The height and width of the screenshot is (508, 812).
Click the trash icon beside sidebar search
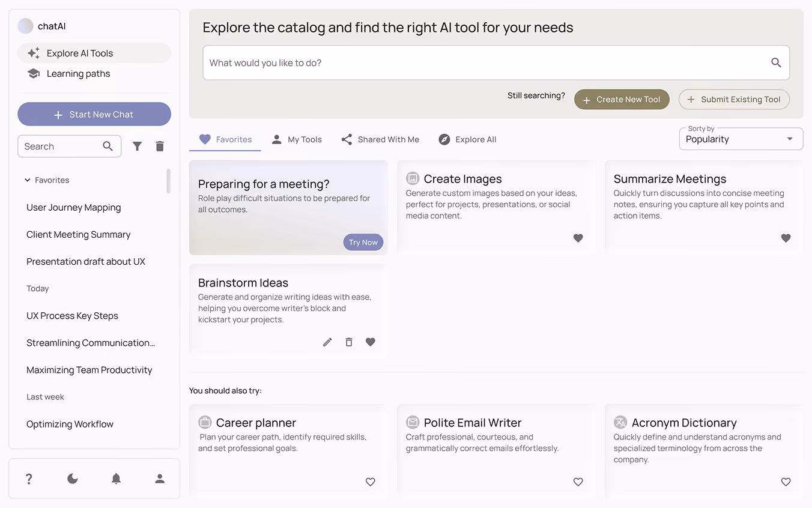160,146
